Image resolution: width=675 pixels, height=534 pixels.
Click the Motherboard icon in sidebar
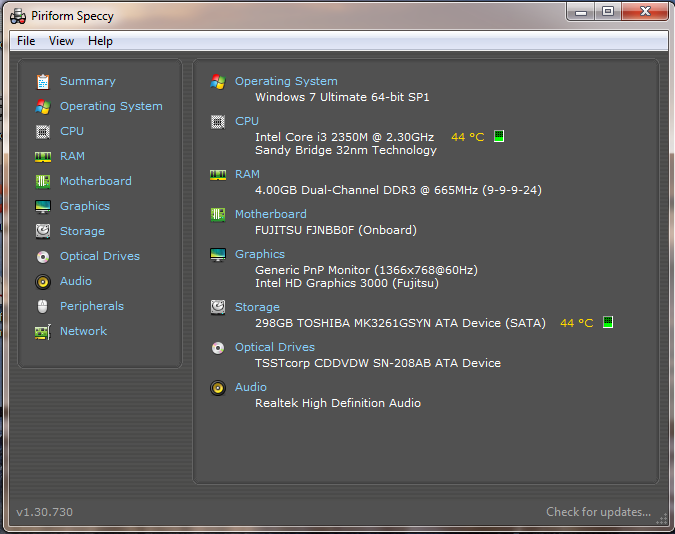pyautogui.click(x=43, y=181)
